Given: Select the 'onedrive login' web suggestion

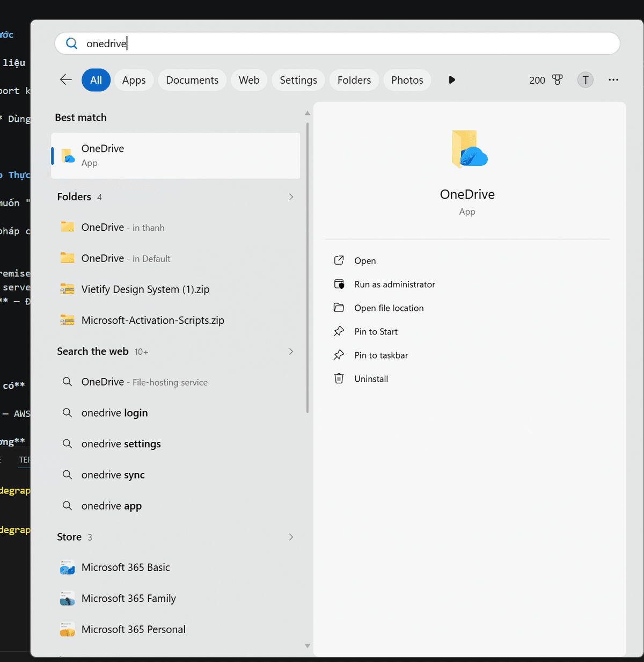Looking at the screenshot, I should (175, 413).
